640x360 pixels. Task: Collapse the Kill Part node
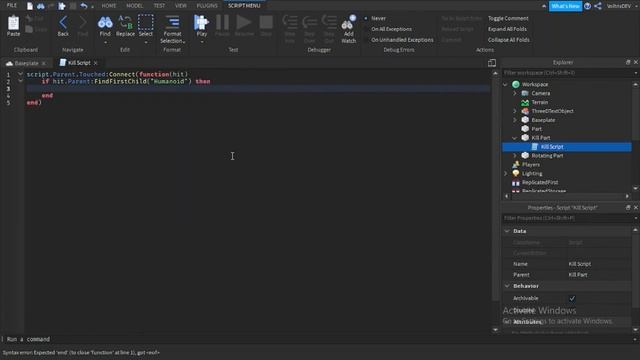click(x=515, y=138)
